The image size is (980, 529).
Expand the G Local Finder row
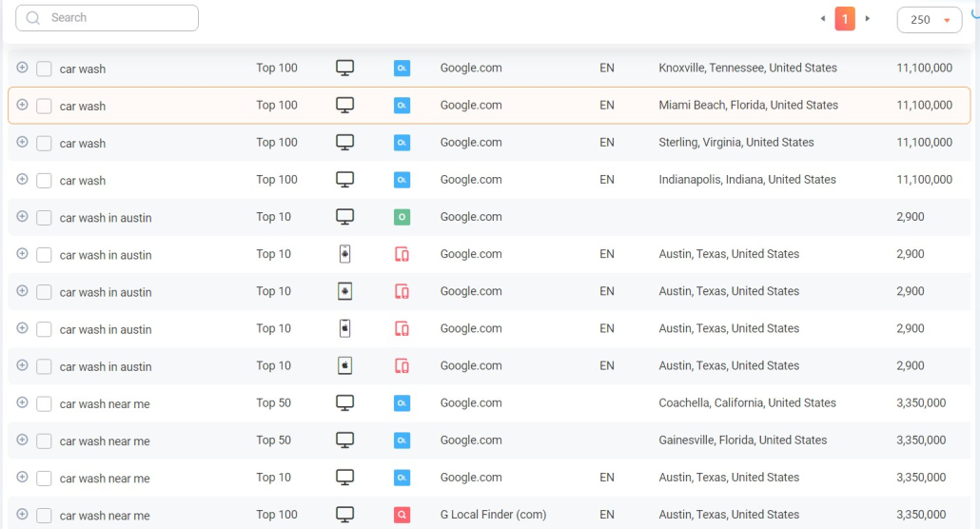tap(22, 514)
